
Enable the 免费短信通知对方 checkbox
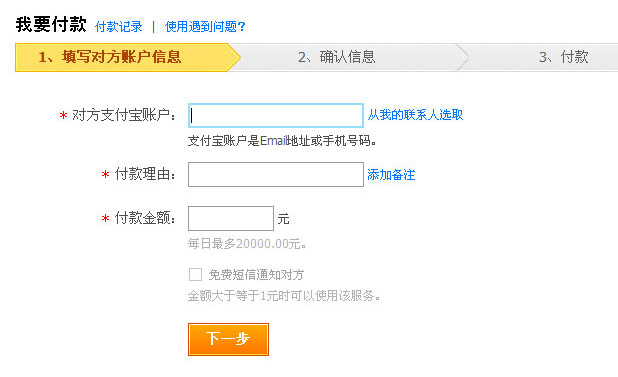pyautogui.click(x=195, y=274)
